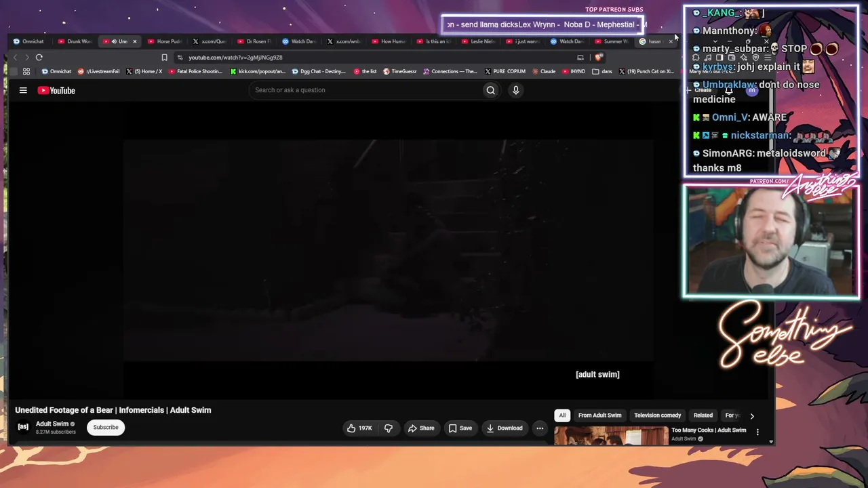Open the Adult Swim channel name link
The height and width of the screenshot is (488, 868).
[x=52, y=424]
